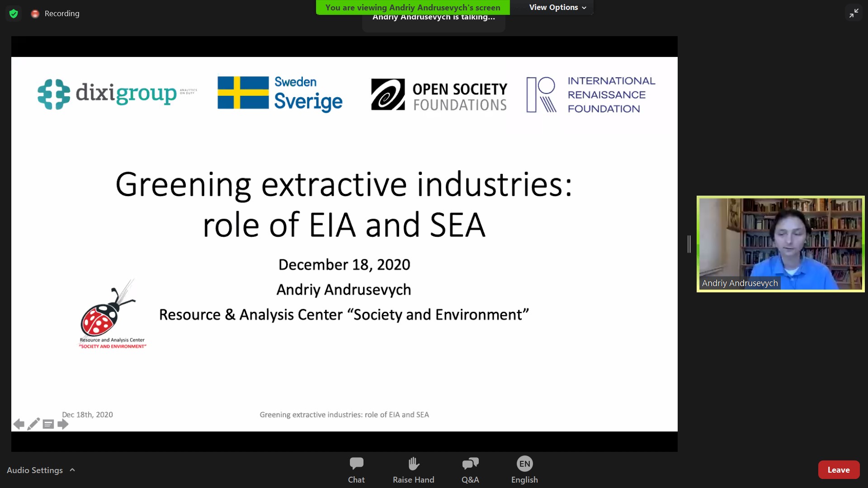This screenshot has width=868, height=488.
Task: Go to previous slide arrow
Action: (19, 424)
